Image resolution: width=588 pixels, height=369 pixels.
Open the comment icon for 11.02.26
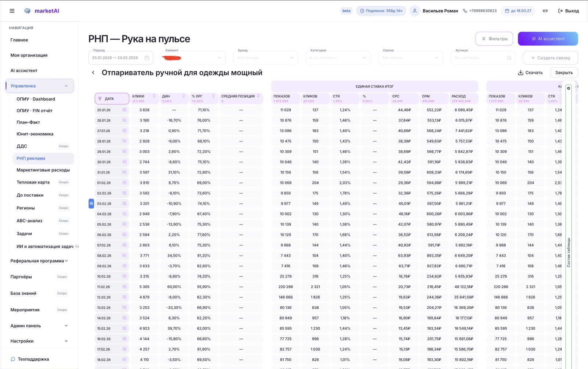[x=125, y=287]
